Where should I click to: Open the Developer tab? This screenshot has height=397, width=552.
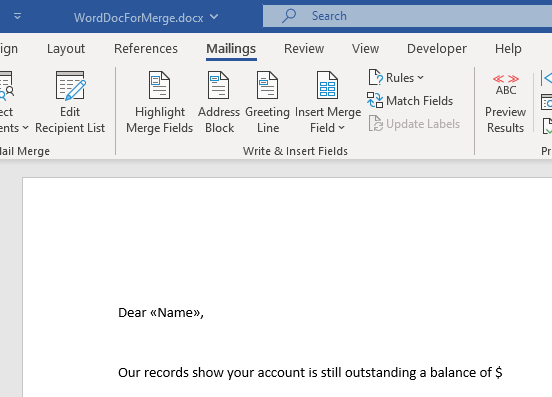tap(437, 49)
